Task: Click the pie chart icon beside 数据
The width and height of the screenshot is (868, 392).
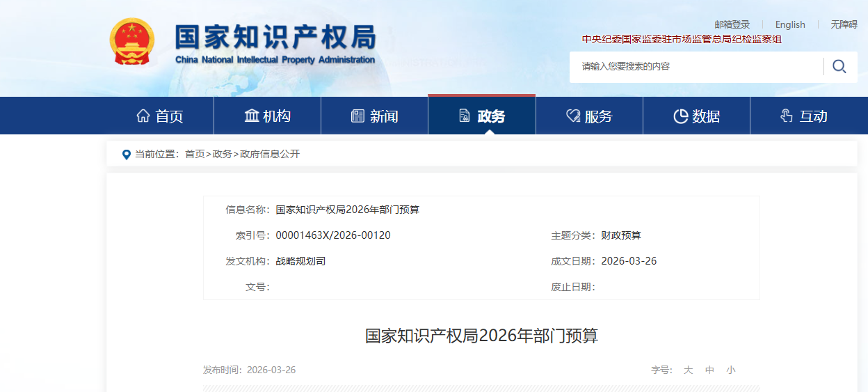Action: tap(680, 116)
